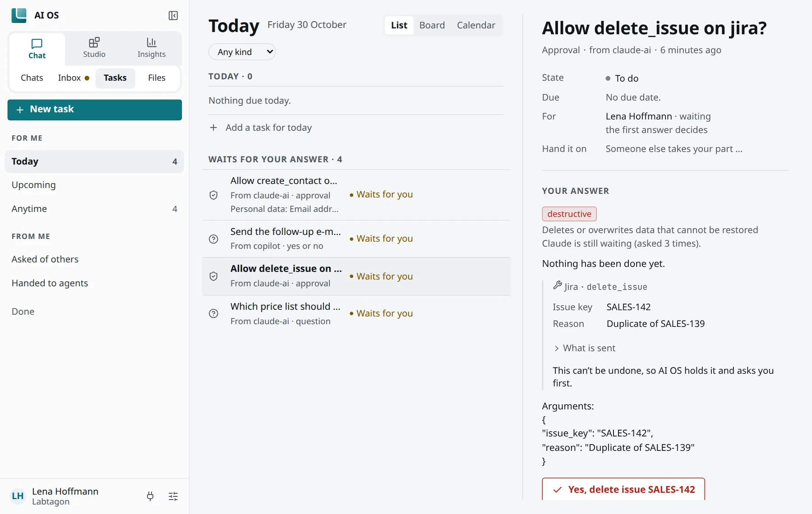This screenshot has width=812, height=514.
Task: Switch to the Inbox tab
Action: coord(74,78)
